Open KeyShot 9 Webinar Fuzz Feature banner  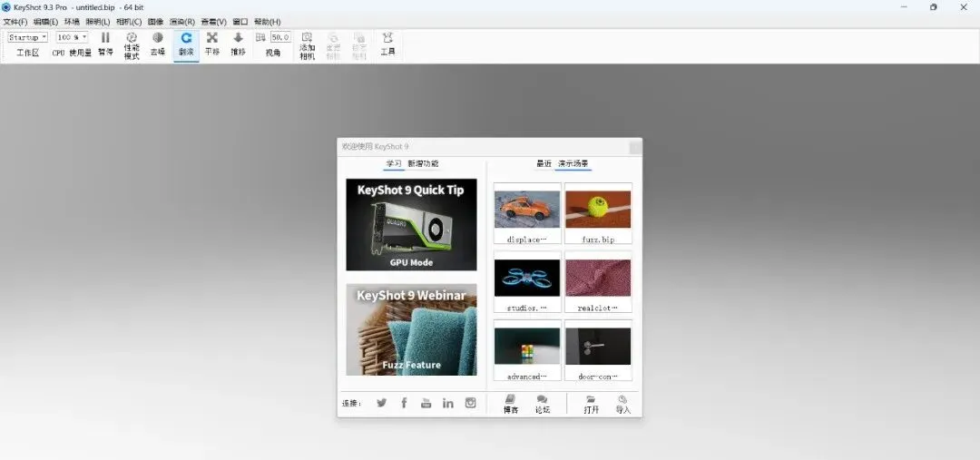click(x=411, y=329)
